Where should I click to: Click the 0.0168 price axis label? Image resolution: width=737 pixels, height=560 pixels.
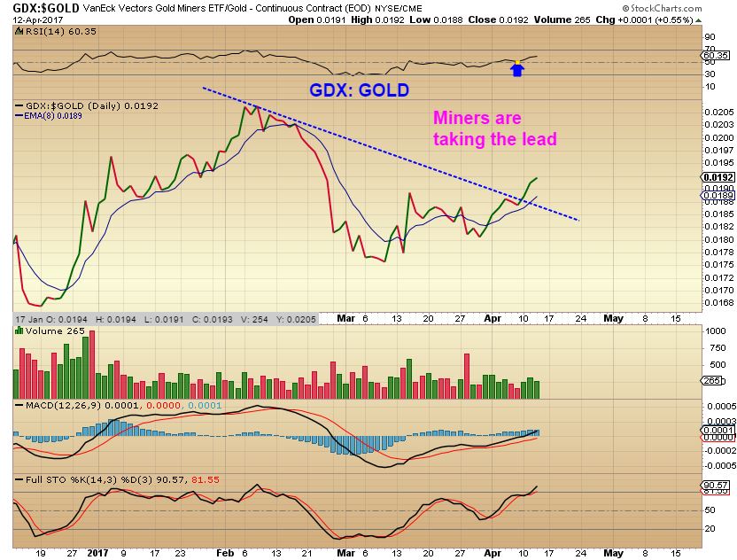[x=719, y=303]
